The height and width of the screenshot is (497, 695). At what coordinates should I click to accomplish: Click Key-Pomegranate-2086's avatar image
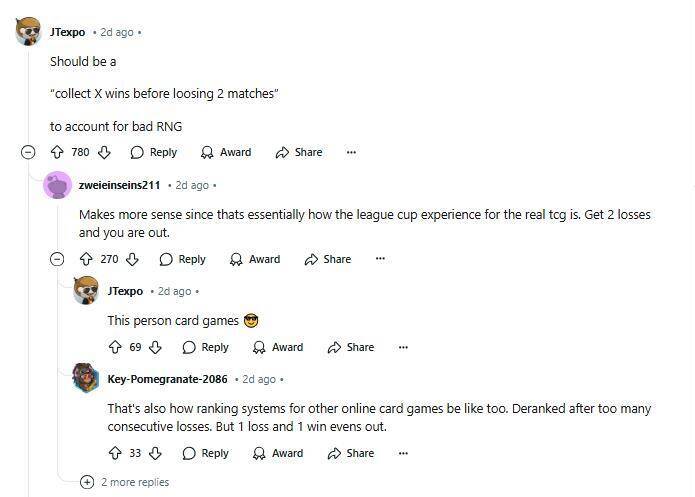[86, 379]
